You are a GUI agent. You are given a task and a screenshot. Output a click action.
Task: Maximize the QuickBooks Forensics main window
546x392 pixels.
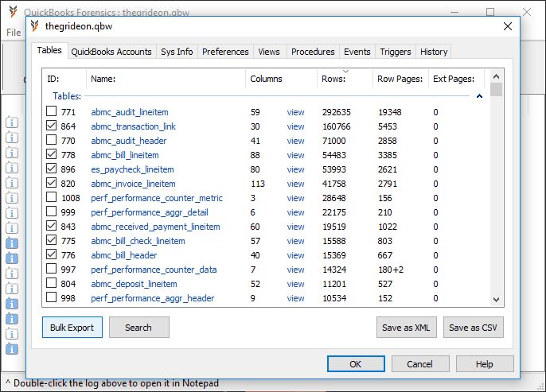coord(490,12)
